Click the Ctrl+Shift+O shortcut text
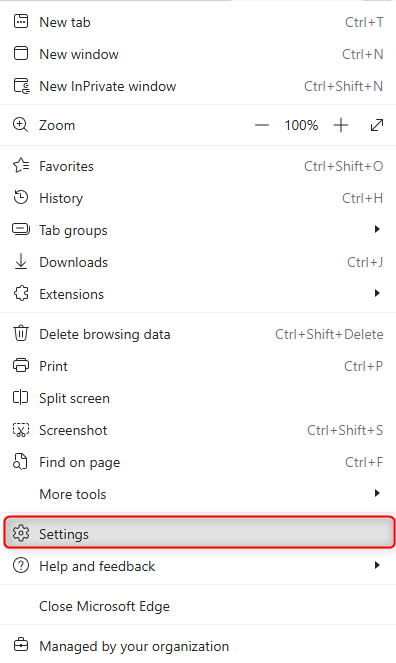This screenshot has width=396, height=663. tap(344, 166)
